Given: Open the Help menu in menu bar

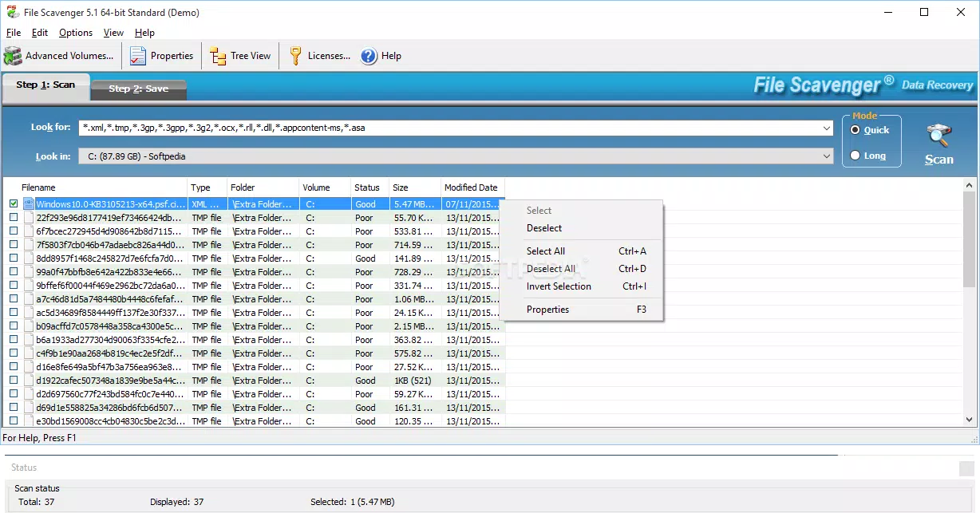Looking at the screenshot, I should [x=144, y=33].
